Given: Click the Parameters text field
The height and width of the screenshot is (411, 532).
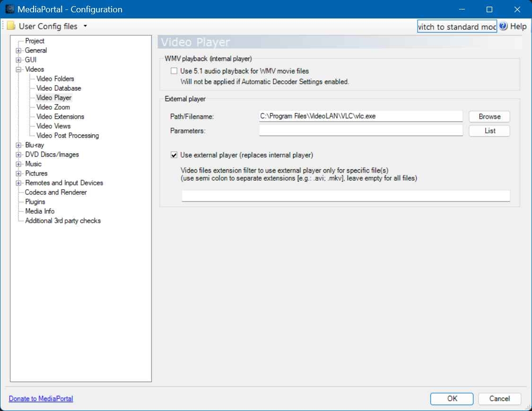Looking at the screenshot, I should point(361,131).
